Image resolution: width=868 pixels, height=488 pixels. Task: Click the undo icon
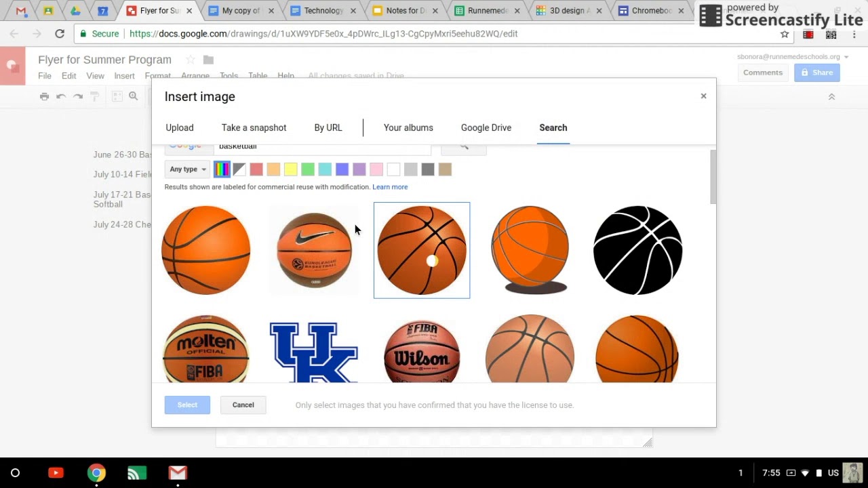(61, 96)
